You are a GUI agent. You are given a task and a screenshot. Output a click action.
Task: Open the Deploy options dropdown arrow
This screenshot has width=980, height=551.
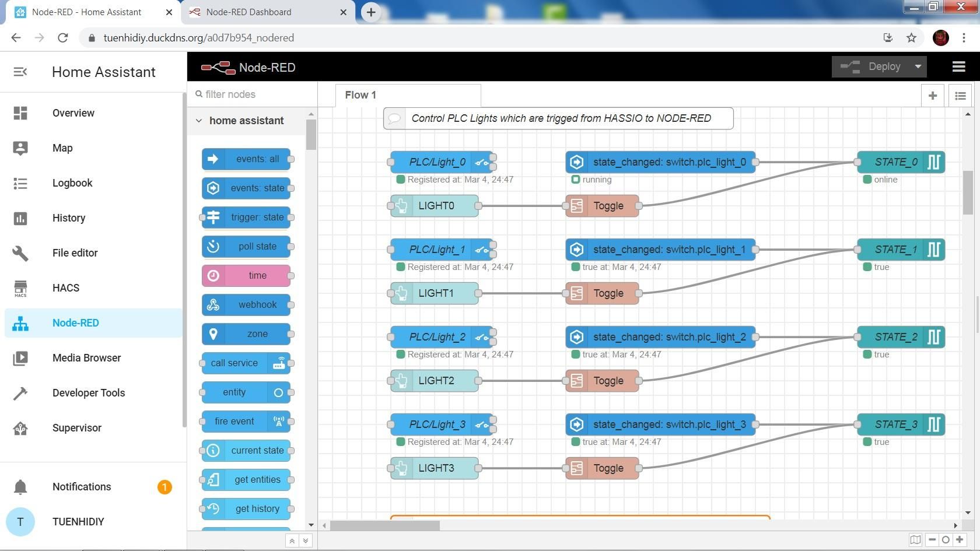[x=917, y=66]
